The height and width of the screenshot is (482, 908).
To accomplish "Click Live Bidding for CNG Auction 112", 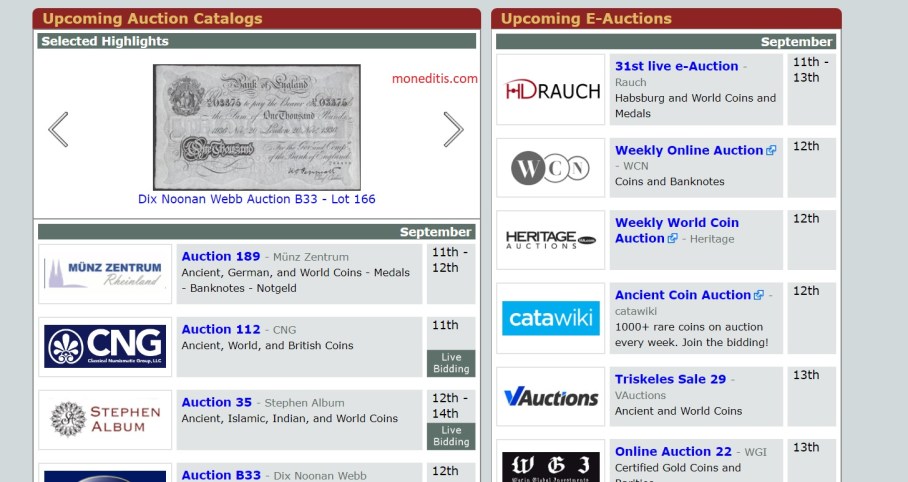I will point(451,363).
